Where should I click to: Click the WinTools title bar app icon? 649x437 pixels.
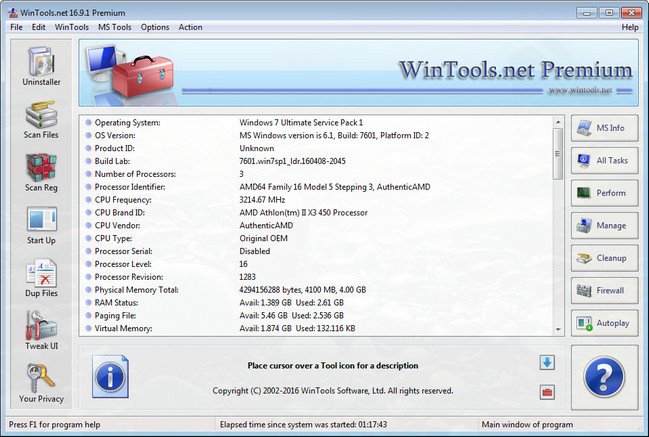pos(13,12)
